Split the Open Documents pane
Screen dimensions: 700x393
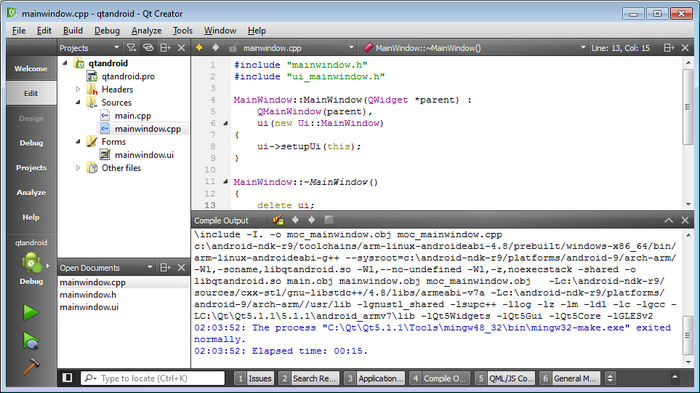165,268
